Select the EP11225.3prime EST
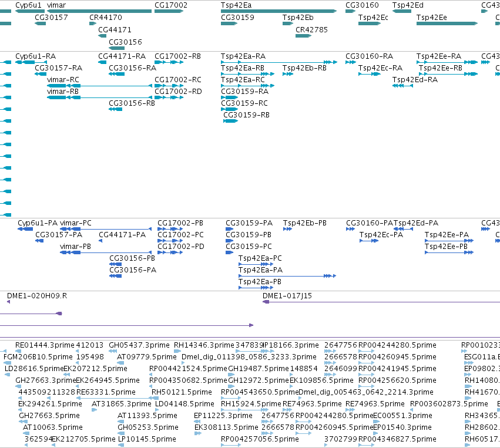The width and height of the screenshot is (500, 448). pos(197,422)
